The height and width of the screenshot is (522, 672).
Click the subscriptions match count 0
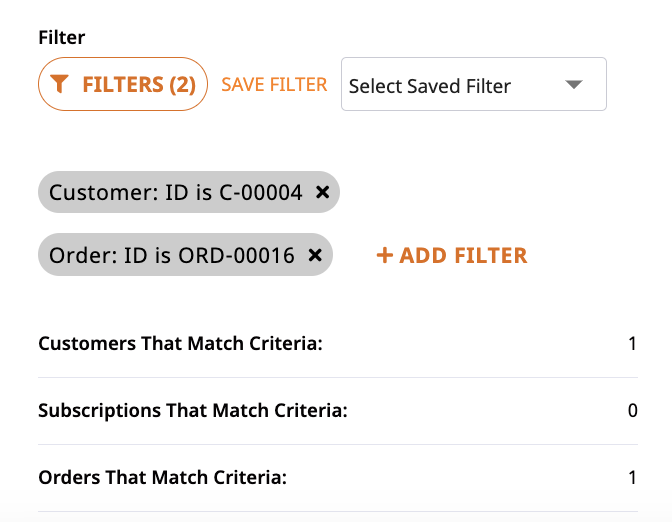[x=633, y=411]
